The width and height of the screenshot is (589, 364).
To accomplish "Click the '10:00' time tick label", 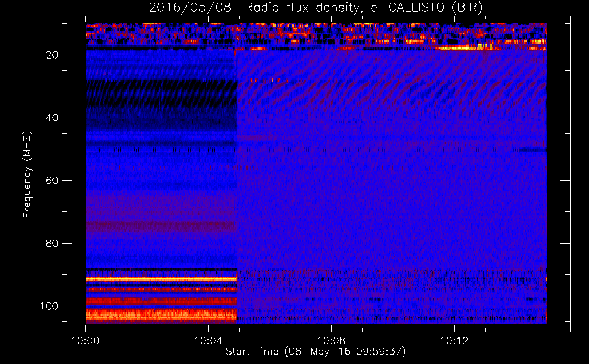I will 85,341.
